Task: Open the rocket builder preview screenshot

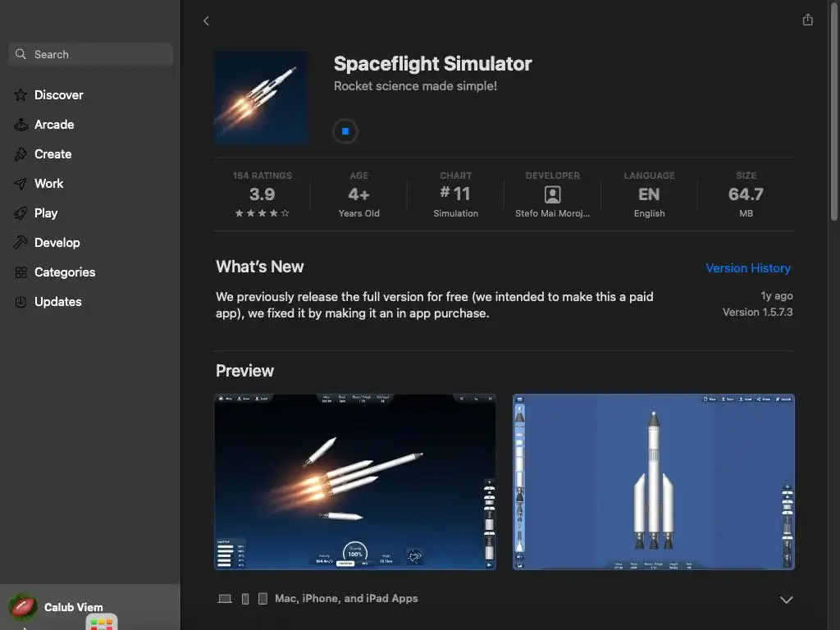Action: (654, 482)
